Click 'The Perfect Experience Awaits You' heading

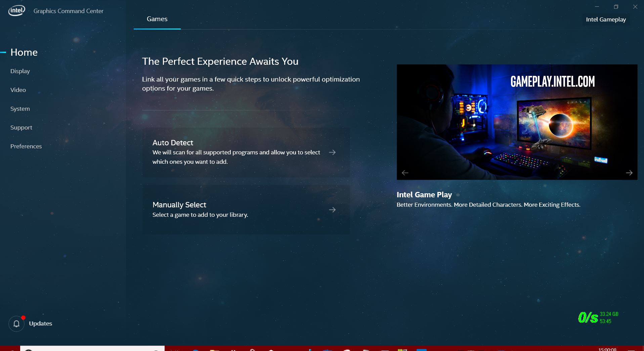[x=220, y=61]
